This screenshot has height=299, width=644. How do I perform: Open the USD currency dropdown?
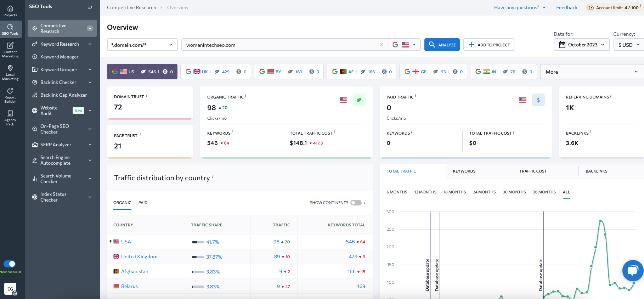pos(629,45)
